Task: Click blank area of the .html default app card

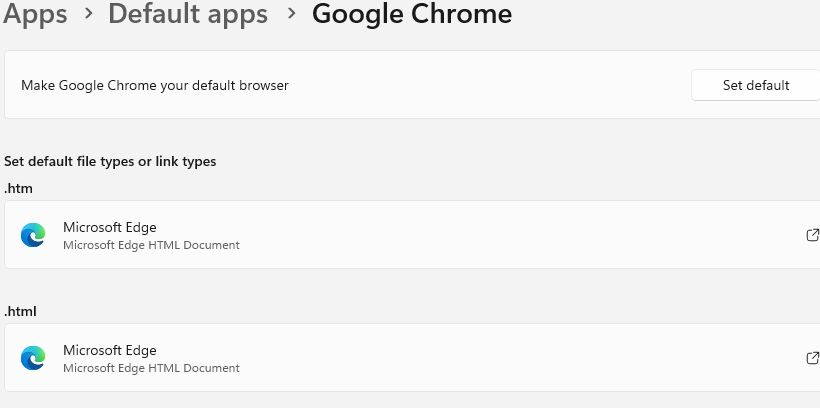Action: [500, 358]
